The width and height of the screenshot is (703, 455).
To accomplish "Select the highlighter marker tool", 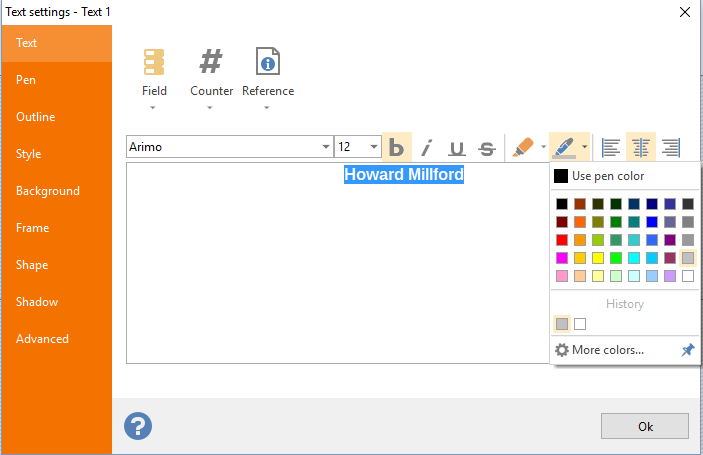I will pos(523,147).
